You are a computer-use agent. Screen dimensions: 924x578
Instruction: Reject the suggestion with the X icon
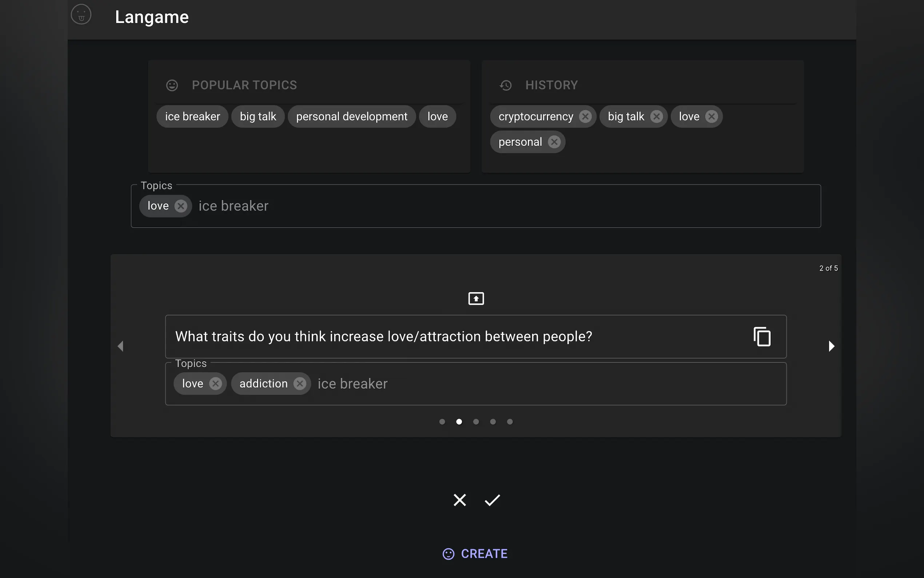(459, 500)
